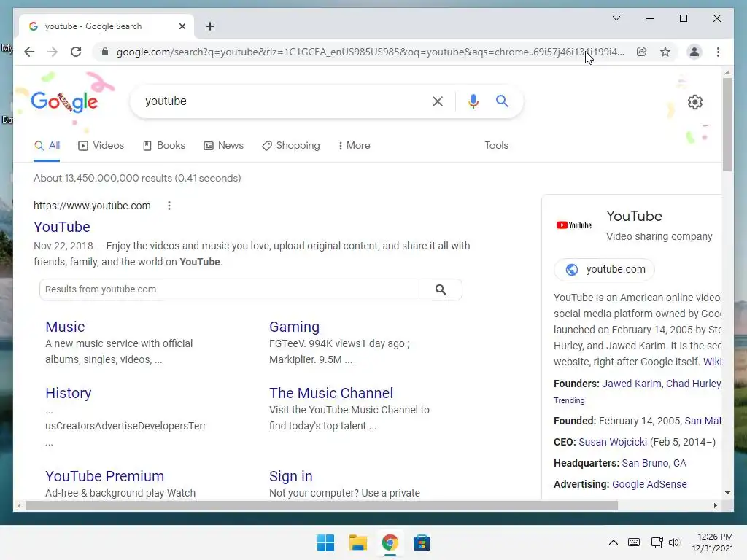Open three-dot options beside youtube.com URL
747x560 pixels.
click(x=169, y=206)
